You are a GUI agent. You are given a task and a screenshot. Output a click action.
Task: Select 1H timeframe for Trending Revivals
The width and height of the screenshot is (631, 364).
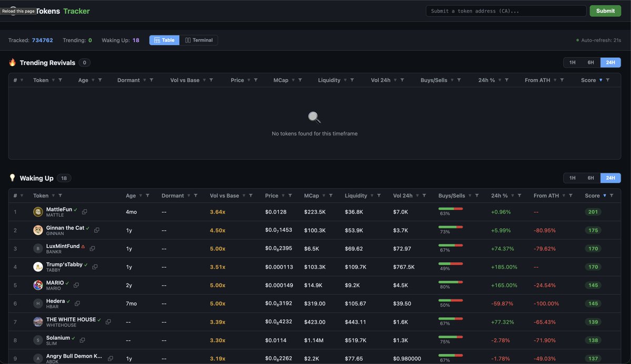coord(572,63)
